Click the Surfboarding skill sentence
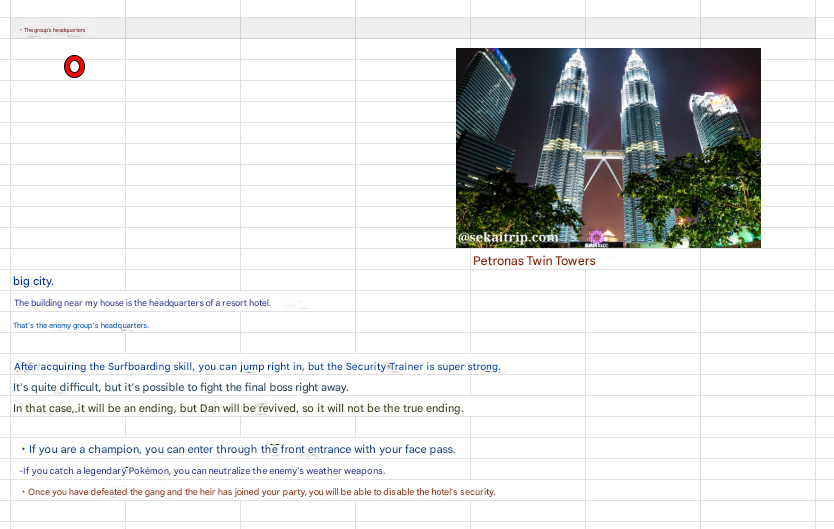Image resolution: width=834 pixels, height=529 pixels. point(257,366)
